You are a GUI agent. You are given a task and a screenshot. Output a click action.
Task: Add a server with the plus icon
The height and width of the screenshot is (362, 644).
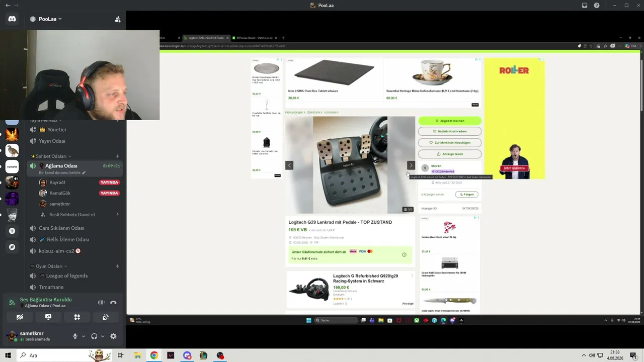(x=12, y=231)
